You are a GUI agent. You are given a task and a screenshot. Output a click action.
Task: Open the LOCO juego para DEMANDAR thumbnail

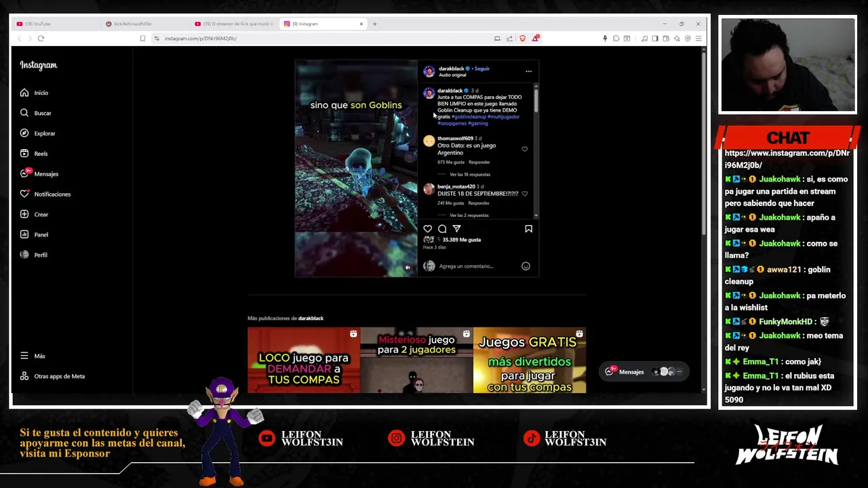point(303,360)
